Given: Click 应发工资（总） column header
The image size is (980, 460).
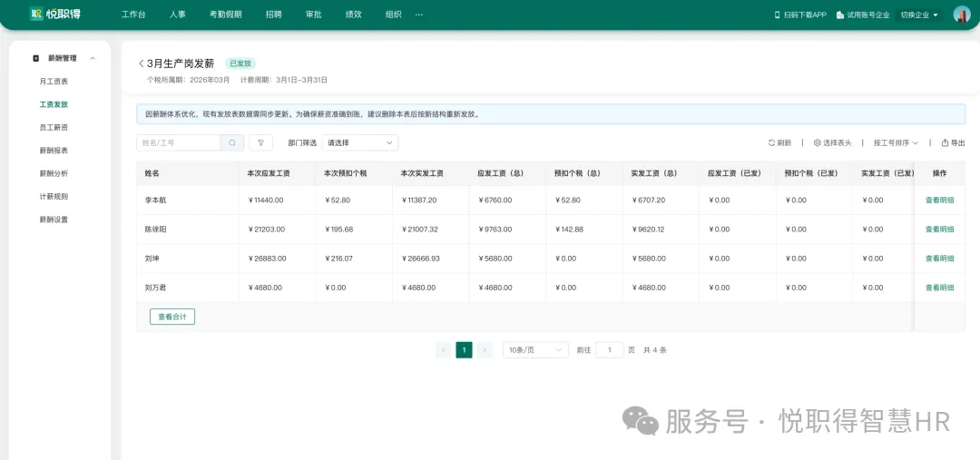Looking at the screenshot, I should pyautogui.click(x=500, y=173).
